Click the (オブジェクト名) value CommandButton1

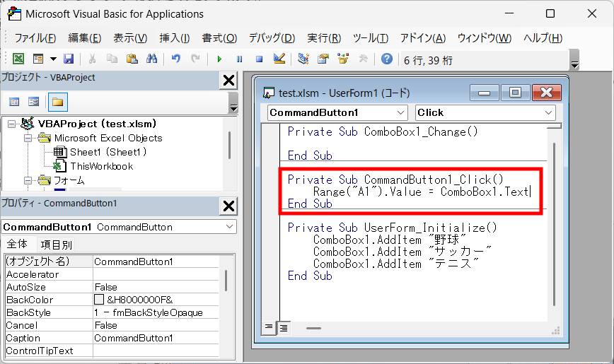[x=156, y=262]
